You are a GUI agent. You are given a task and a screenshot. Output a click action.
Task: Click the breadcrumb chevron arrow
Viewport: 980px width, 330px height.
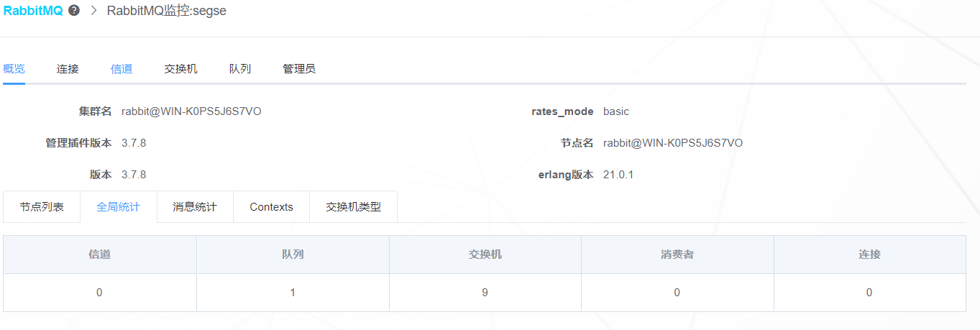pyautogui.click(x=93, y=12)
